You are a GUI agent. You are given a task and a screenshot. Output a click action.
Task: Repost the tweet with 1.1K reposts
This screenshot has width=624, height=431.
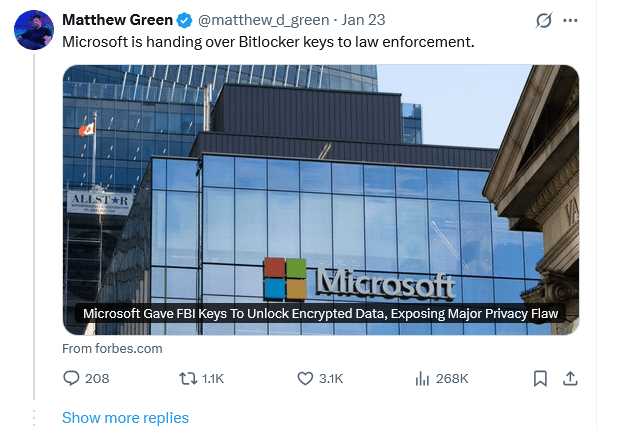pyautogui.click(x=187, y=378)
